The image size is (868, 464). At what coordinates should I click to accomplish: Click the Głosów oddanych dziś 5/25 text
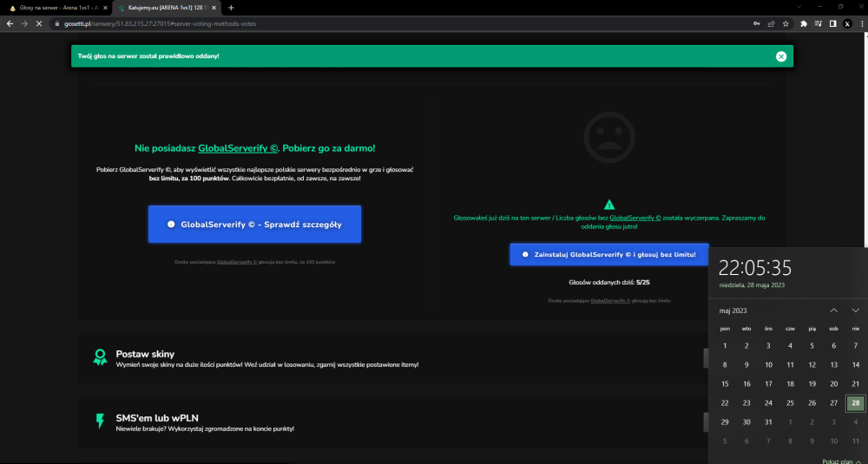[609, 282]
